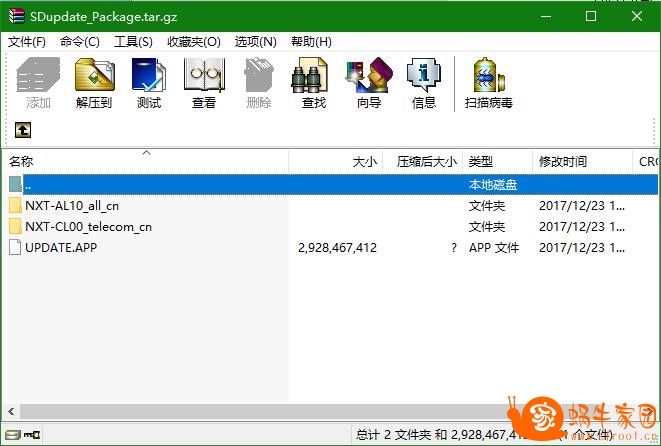This screenshot has width=661, height=446.
Task: Sort by Modified (修改时间) column header
Action: [x=583, y=161]
